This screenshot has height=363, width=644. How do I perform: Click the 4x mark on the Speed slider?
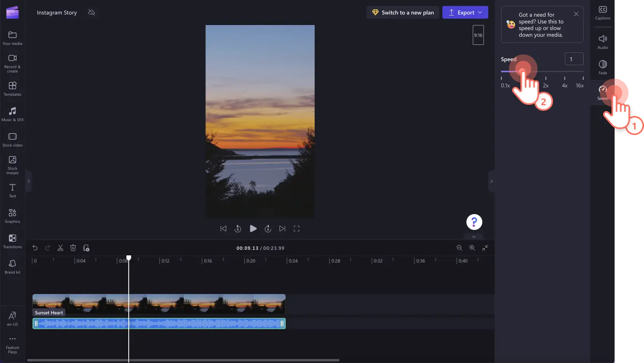coord(565,82)
